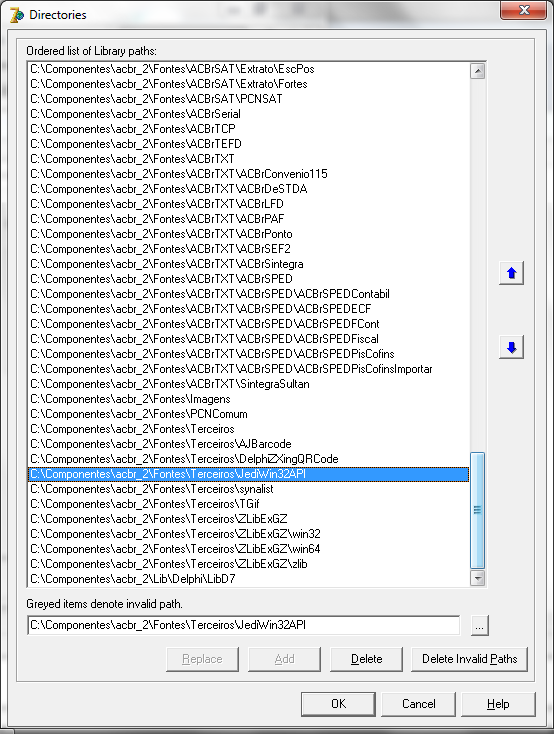Open Help for Directories dialog
The image size is (554, 734).
coord(498,704)
